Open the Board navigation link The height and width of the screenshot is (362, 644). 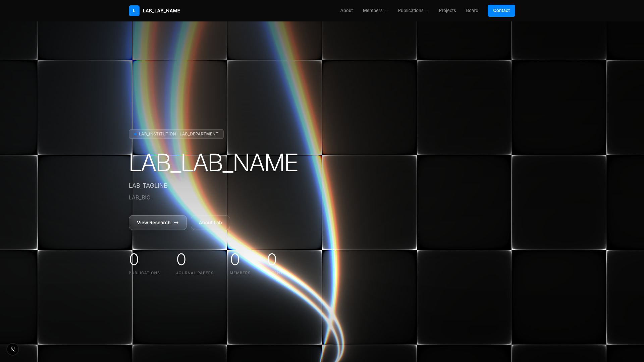tap(472, 11)
